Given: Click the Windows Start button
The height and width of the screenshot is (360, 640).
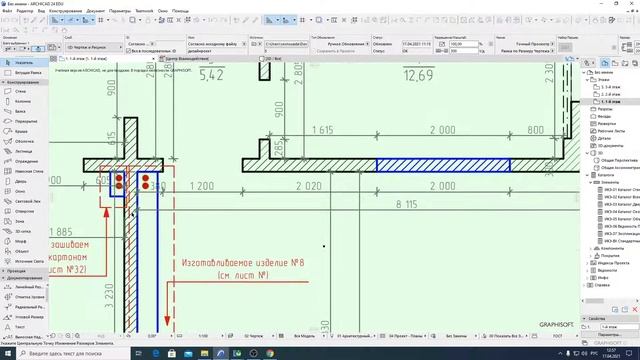Looking at the screenshot, I should pyautogui.click(x=7, y=353).
